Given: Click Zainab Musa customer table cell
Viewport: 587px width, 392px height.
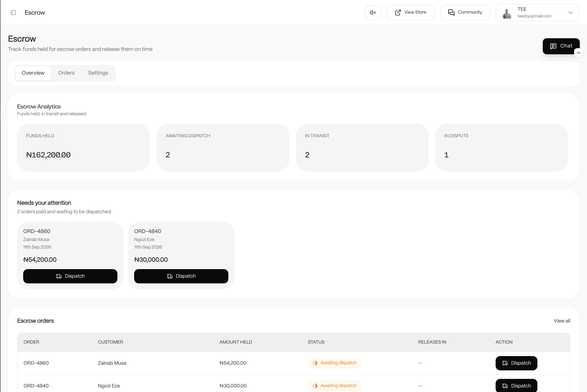Looking at the screenshot, I should tap(112, 363).
